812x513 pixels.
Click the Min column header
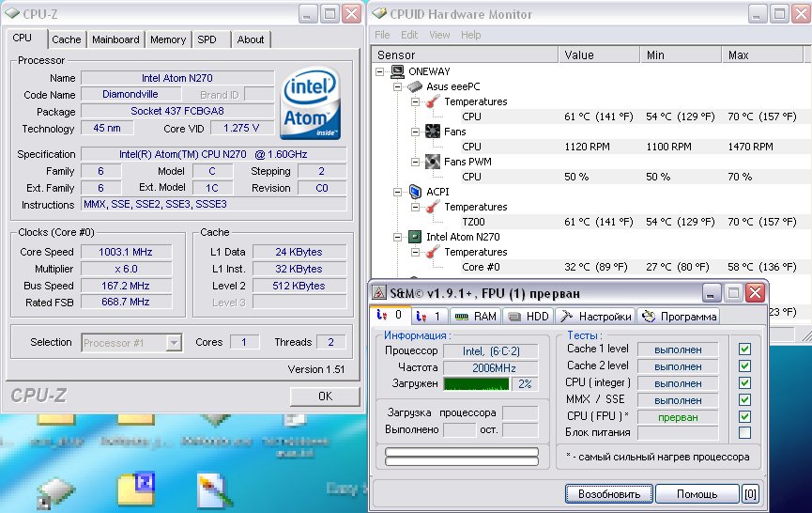tap(681, 54)
